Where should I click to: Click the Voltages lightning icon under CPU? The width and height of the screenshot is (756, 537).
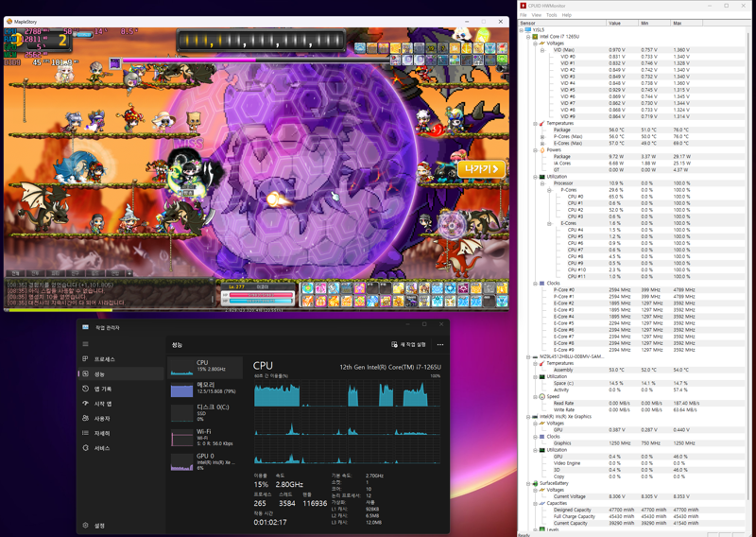pos(541,43)
